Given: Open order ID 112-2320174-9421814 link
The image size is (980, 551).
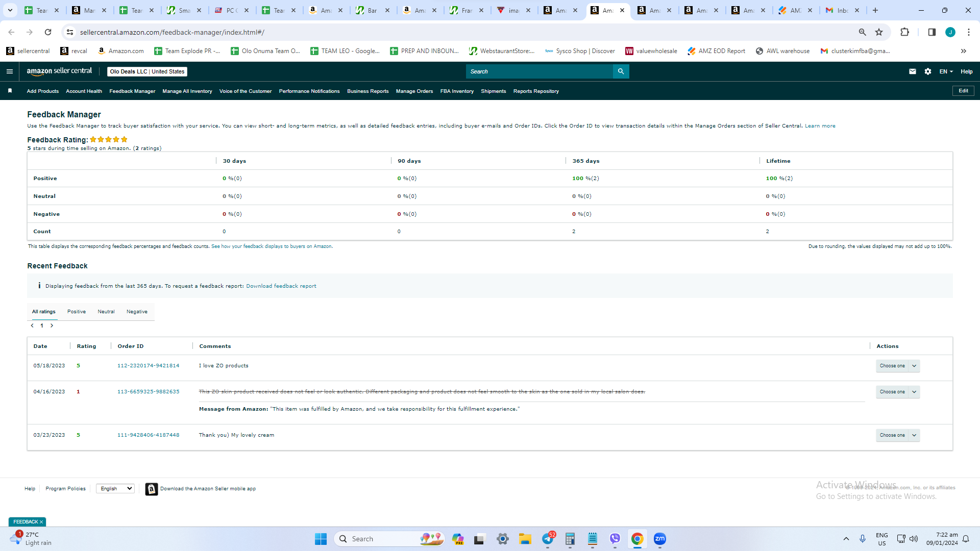Looking at the screenshot, I should 149,366.
